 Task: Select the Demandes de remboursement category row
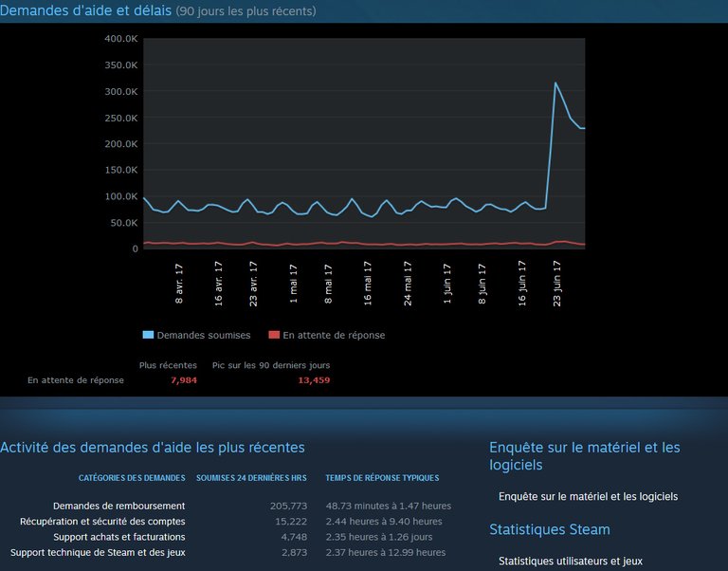coord(118,506)
